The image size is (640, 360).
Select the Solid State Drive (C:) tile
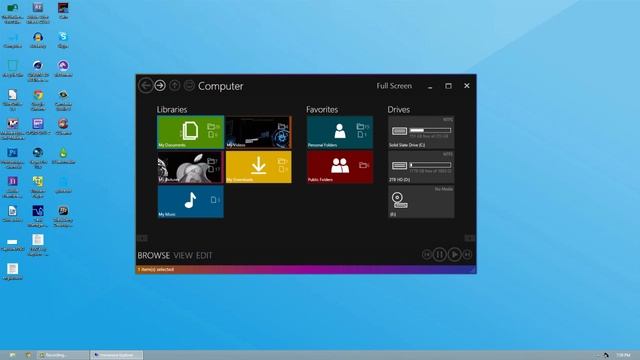click(x=421, y=132)
